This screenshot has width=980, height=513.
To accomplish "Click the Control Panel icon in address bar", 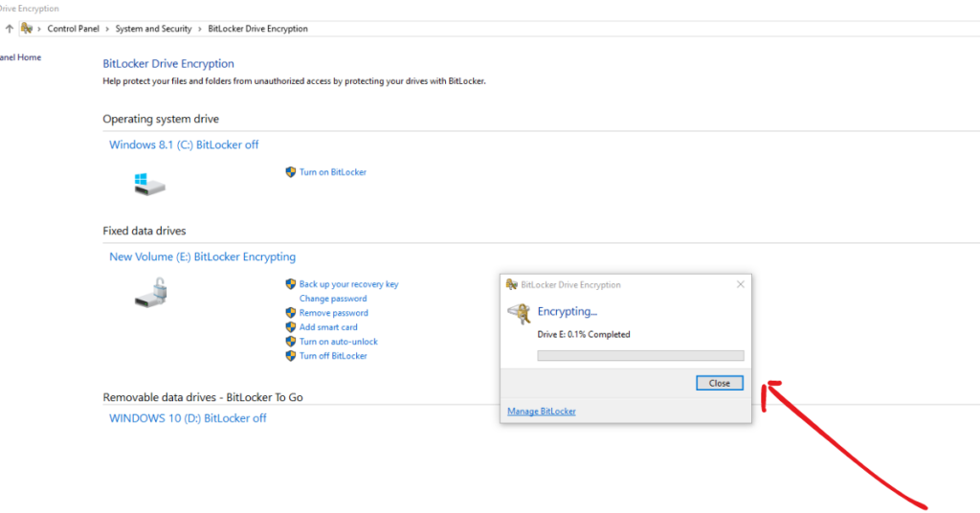I will pyautogui.click(x=26, y=28).
